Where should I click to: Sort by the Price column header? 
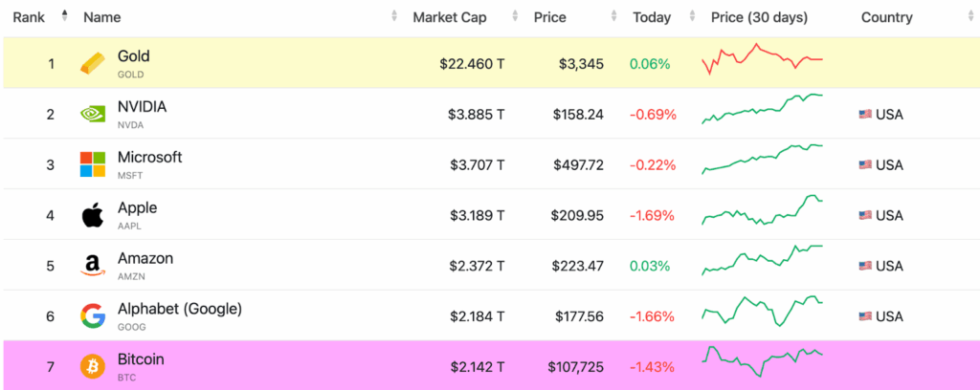point(550,17)
